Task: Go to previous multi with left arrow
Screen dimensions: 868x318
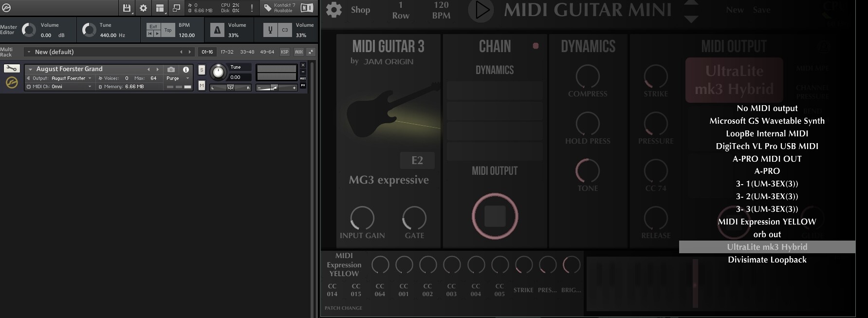Action: click(x=181, y=52)
